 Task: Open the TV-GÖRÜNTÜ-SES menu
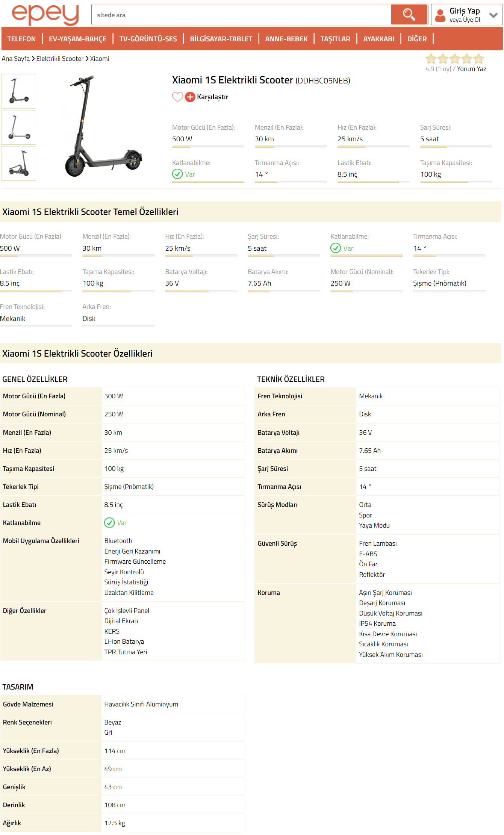click(x=148, y=39)
